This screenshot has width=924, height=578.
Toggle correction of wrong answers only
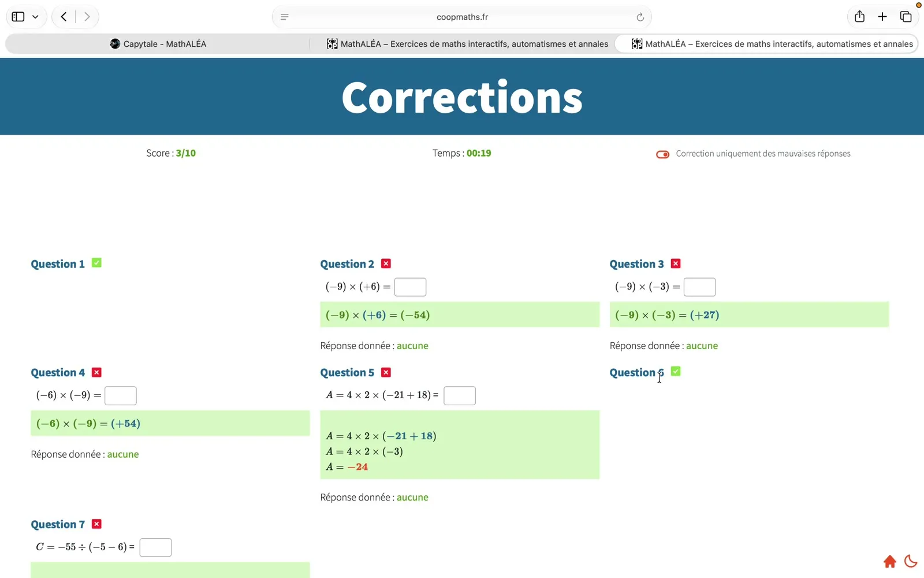(662, 154)
